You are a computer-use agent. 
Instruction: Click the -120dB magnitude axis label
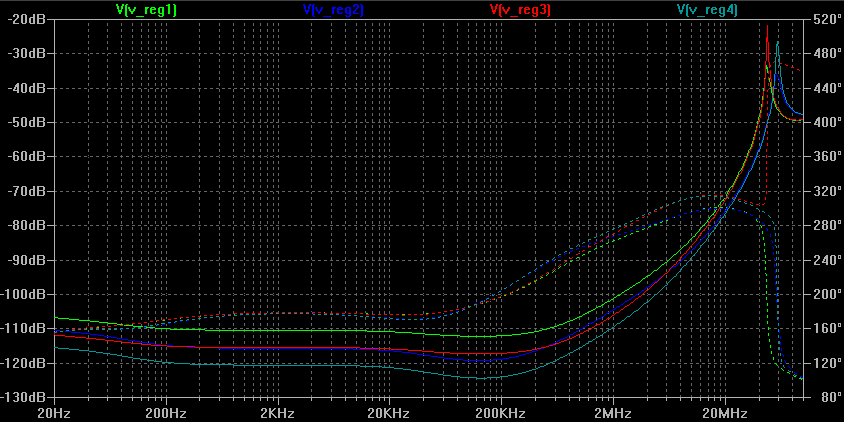24,363
